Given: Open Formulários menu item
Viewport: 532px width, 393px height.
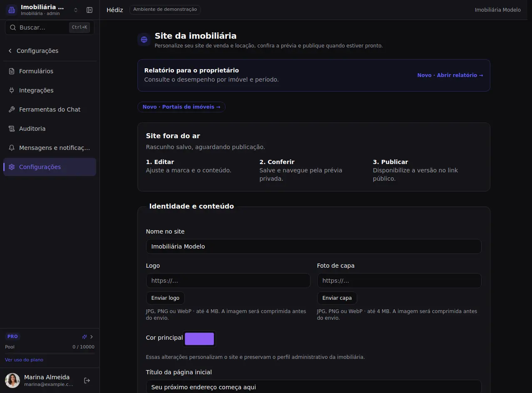Looking at the screenshot, I should click(x=50, y=71).
